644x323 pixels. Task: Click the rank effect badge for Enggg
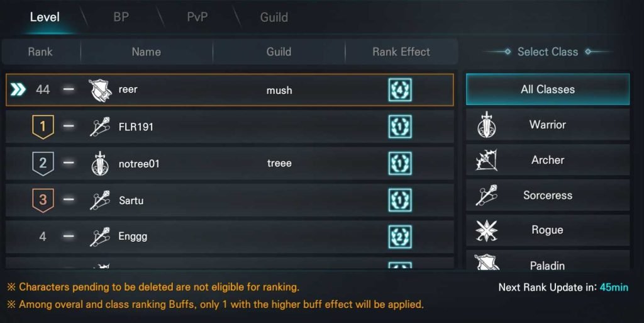(x=400, y=237)
